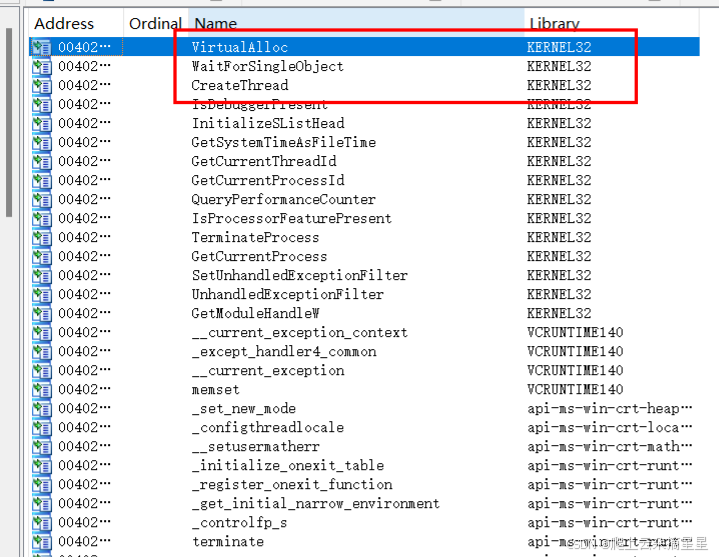This screenshot has height=557, width=719.
Task: Sort by the Name column header
Action: pyautogui.click(x=216, y=23)
